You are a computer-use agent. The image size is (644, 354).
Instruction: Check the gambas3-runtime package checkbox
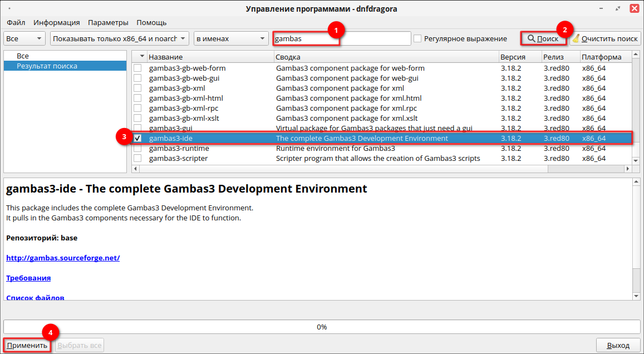[137, 149]
